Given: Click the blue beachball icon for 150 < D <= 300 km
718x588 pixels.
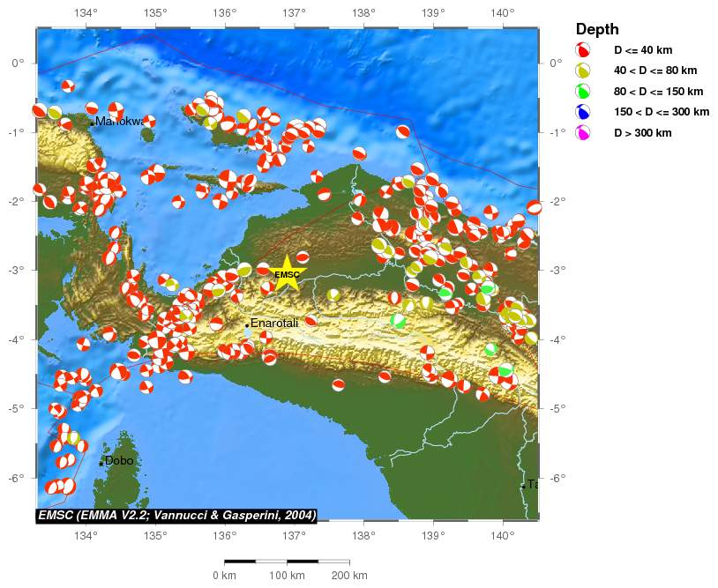Looking at the screenshot, I should coord(583,112).
